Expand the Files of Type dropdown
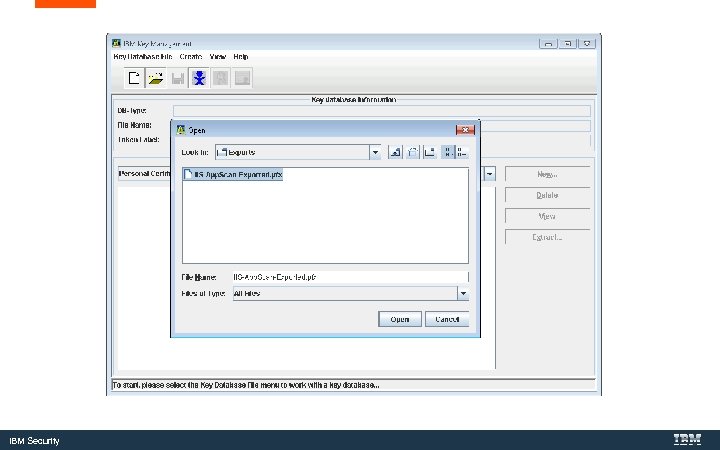Viewport: 720px width, 450px height. click(x=463, y=293)
